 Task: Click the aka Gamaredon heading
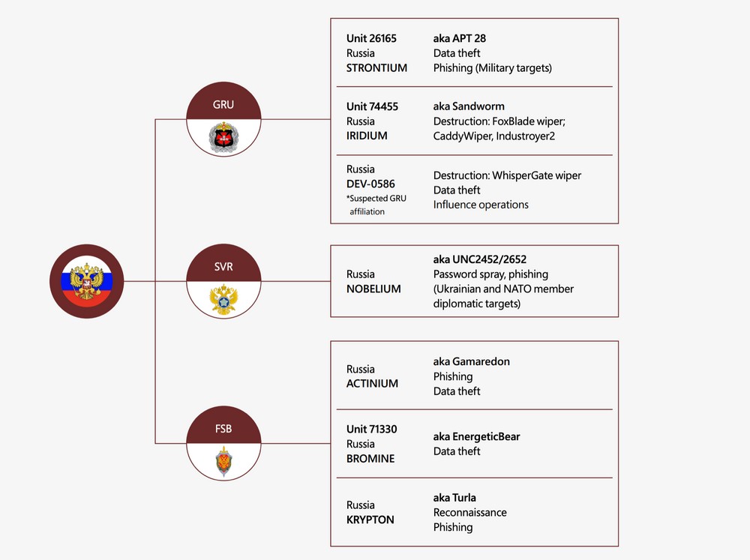coord(472,361)
